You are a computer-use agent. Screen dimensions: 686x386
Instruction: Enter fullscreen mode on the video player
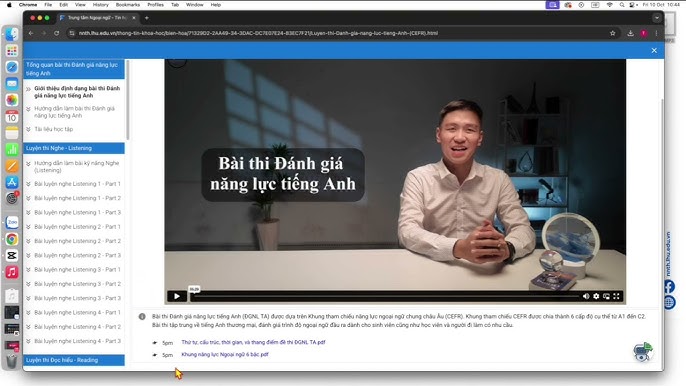tap(616, 296)
